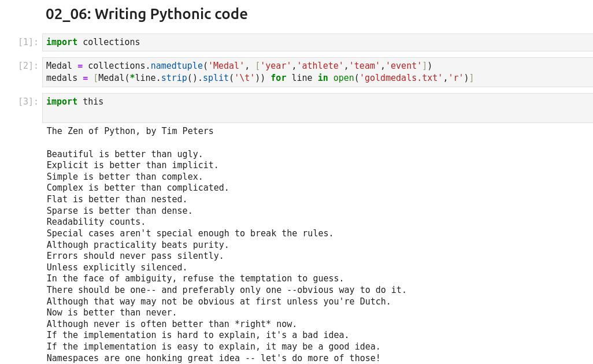Click the [2]: cell prompt

[x=28, y=66]
